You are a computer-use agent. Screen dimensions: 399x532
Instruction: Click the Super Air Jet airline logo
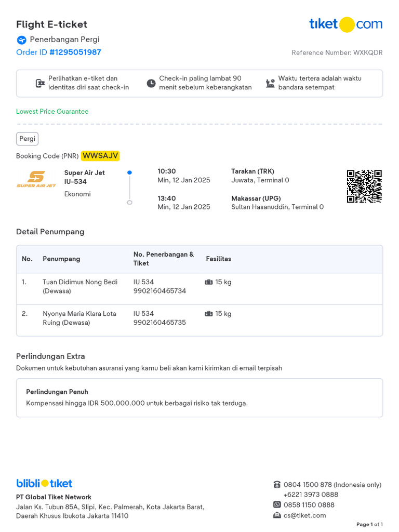[x=36, y=179]
